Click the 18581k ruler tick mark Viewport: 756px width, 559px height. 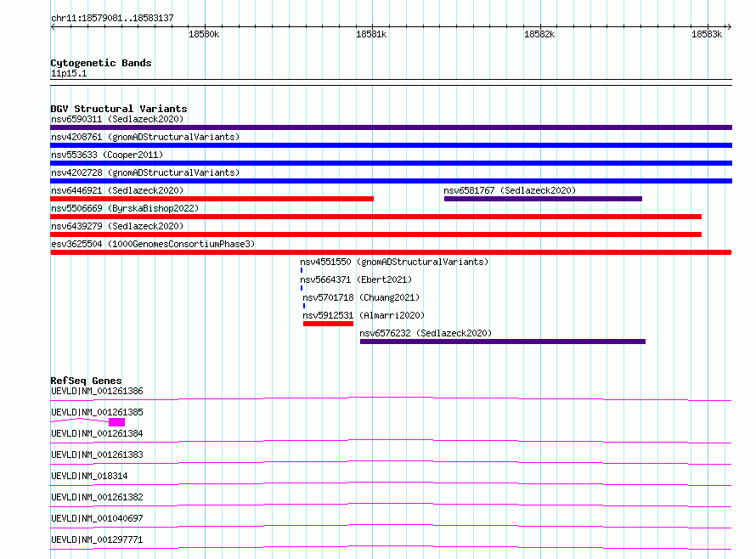tap(372, 26)
